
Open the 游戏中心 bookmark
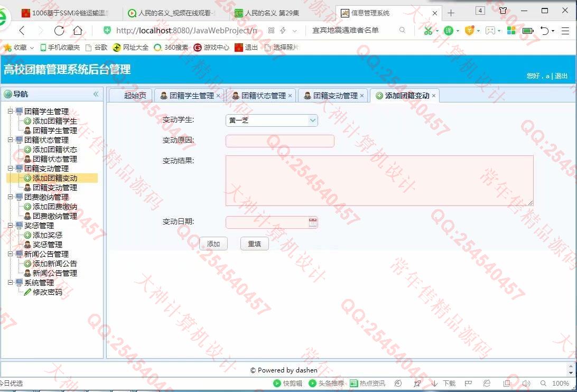pyautogui.click(x=211, y=48)
